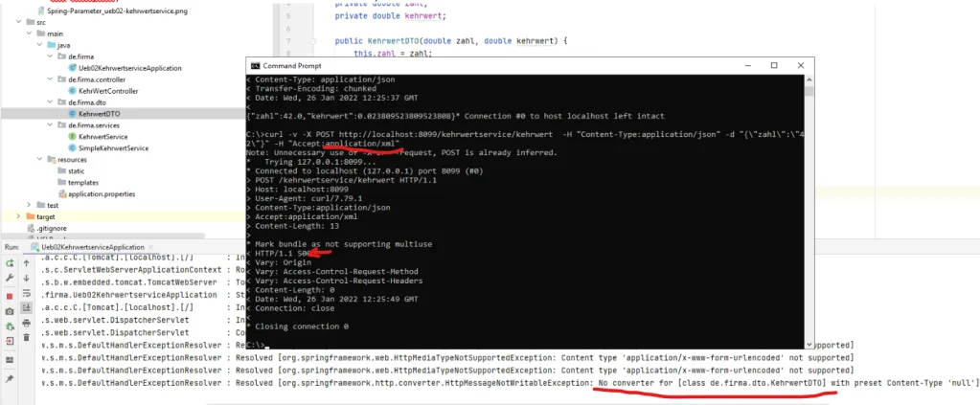The width and height of the screenshot is (980, 405).
Task: Click the curl command line in Command Prompt
Action: click(x=524, y=138)
